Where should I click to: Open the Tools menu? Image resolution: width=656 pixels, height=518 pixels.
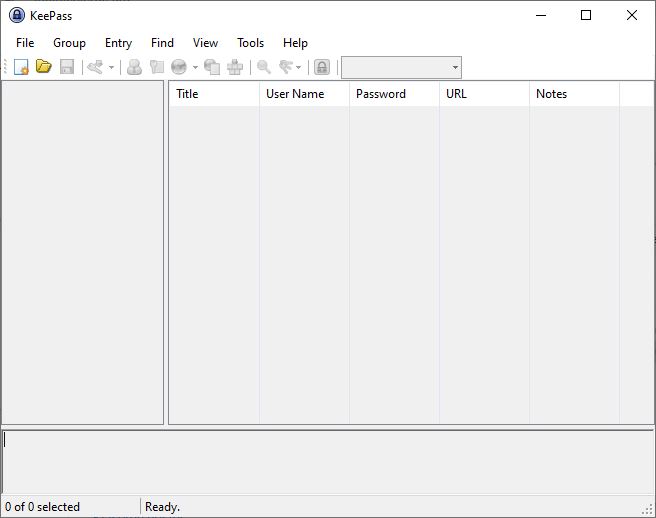[251, 43]
